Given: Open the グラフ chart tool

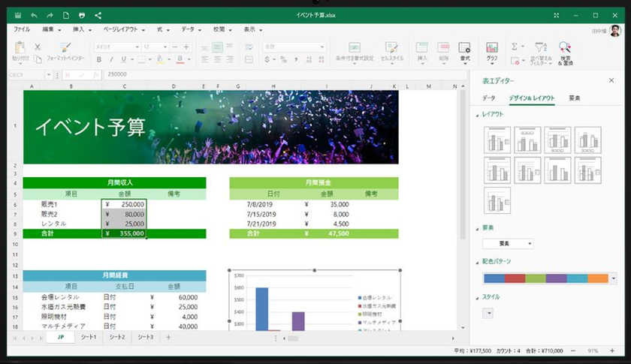Looking at the screenshot, I should click(492, 51).
